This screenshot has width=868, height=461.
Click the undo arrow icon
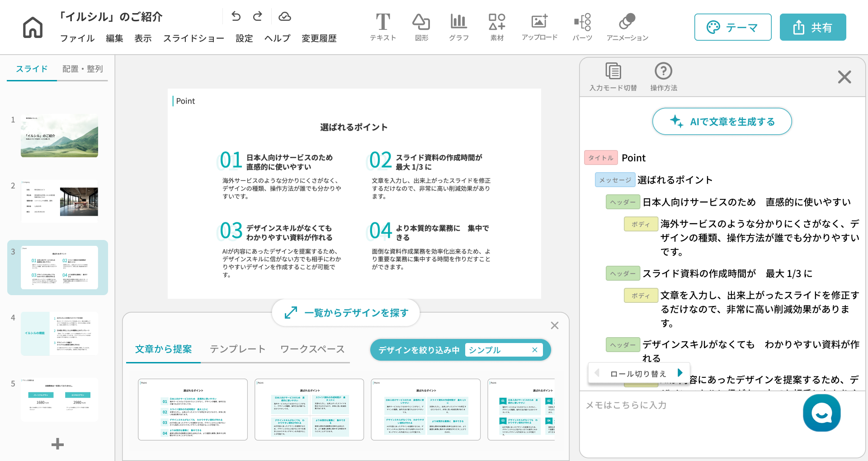point(236,17)
